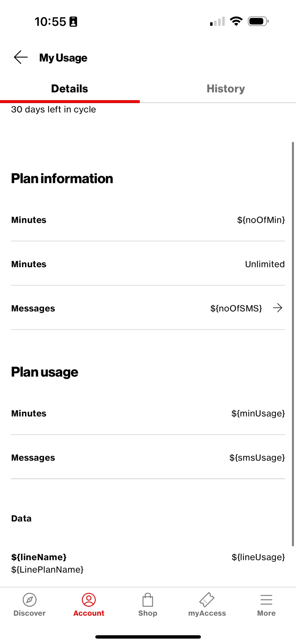
Task: Open the Discover compass icon
Action: 29,600
